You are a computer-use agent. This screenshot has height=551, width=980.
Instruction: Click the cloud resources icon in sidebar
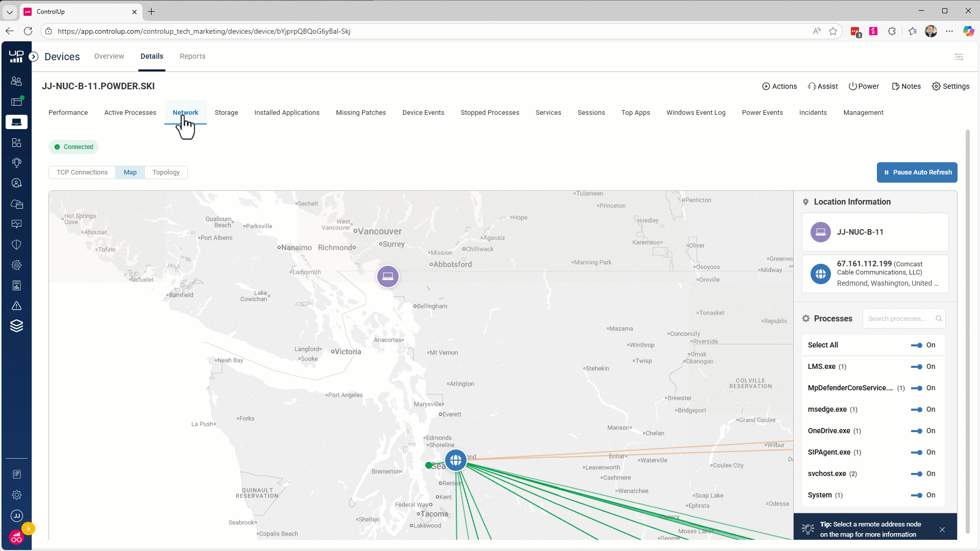(16, 204)
